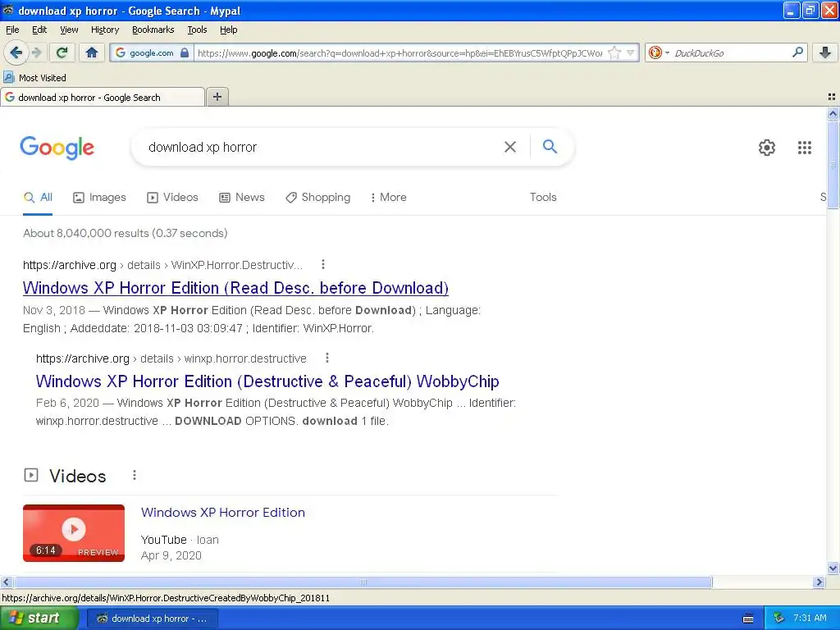Open the Help menu
The image size is (840, 630).
pyautogui.click(x=228, y=30)
